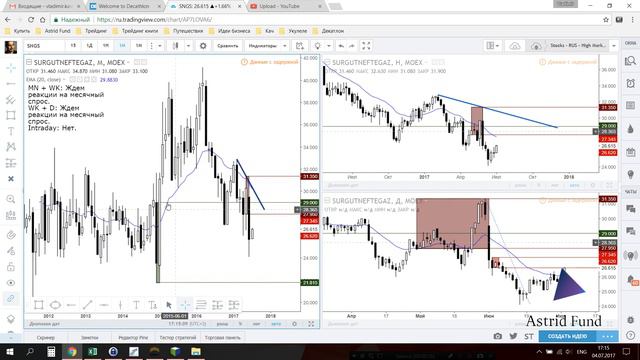
Task: Switch to the Редактор Pine tab
Action: (x=133, y=338)
